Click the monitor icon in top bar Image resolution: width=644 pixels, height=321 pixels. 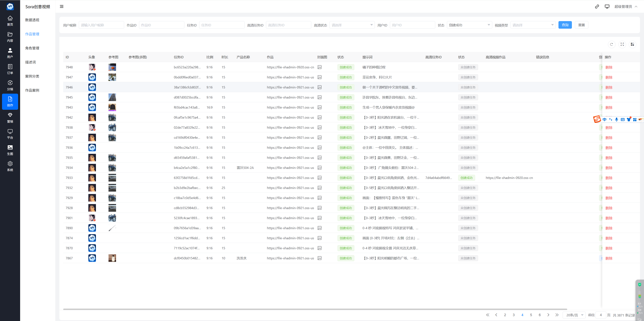(607, 7)
